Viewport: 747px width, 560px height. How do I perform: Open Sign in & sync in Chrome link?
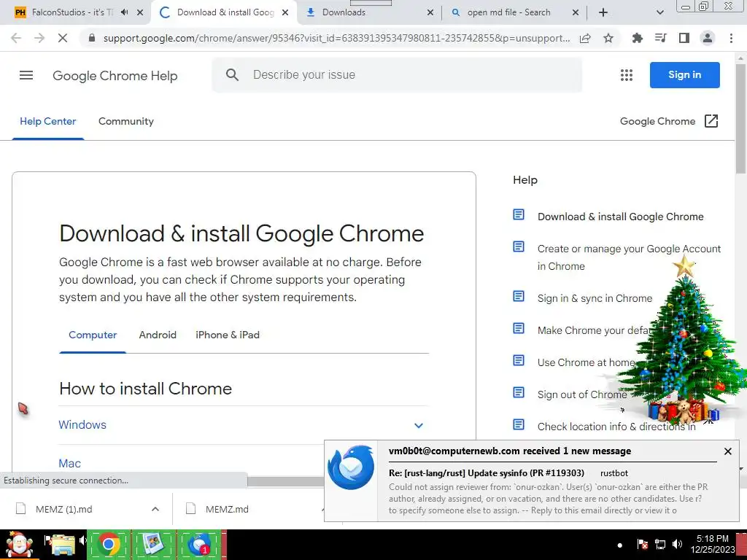pos(595,298)
